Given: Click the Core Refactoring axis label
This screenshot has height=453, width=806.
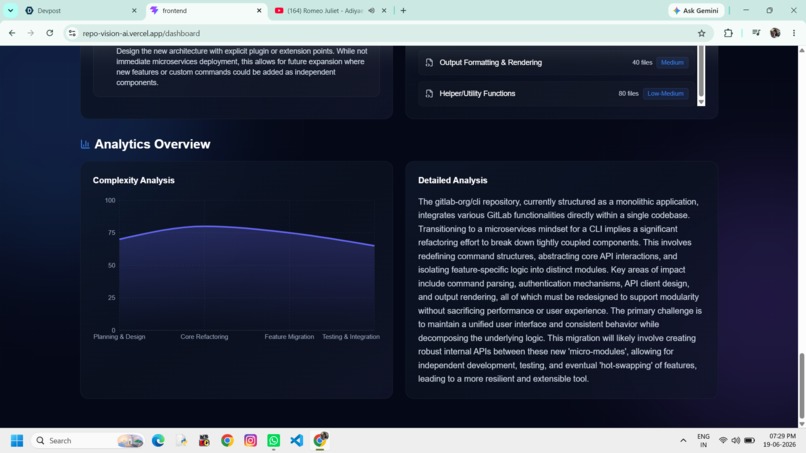Looking at the screenshot, I should [204, 337].
